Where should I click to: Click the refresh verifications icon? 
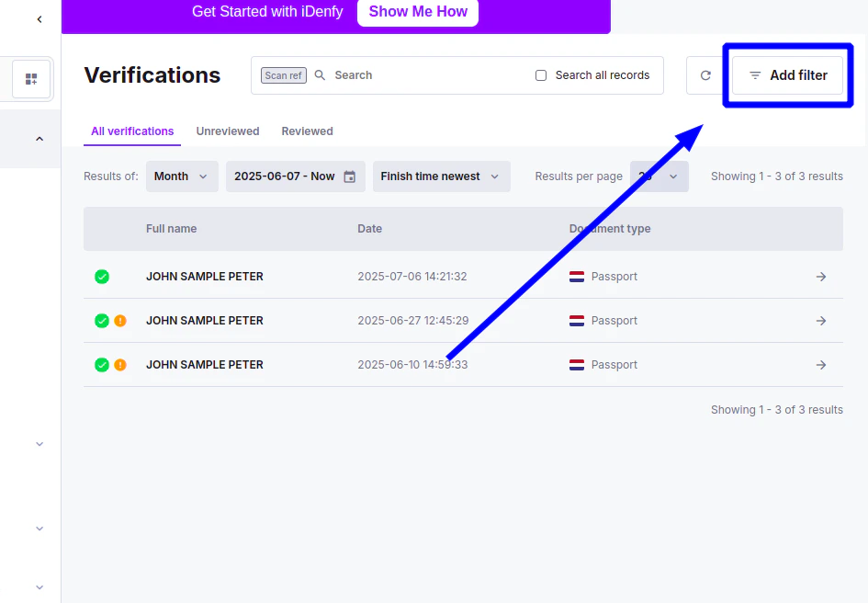pos(705,75)
